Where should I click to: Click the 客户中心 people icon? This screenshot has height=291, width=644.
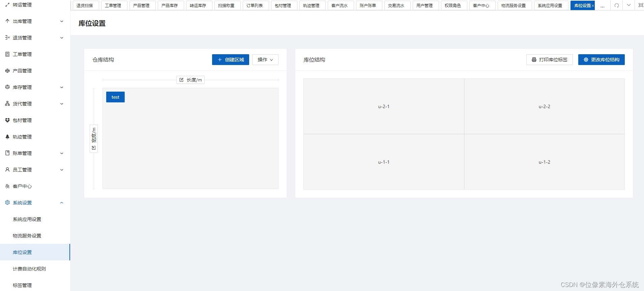(7, 186)
